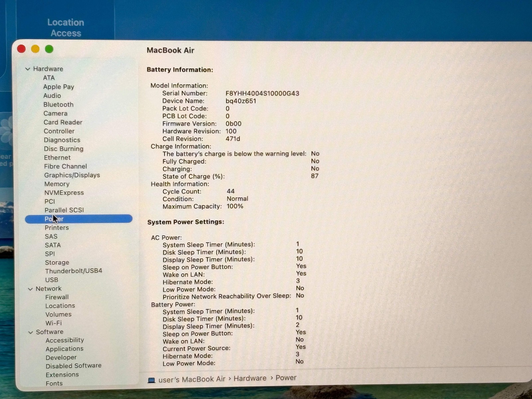Open the SATA entry
Screen dimensions: 532x399
pos(53,245)
